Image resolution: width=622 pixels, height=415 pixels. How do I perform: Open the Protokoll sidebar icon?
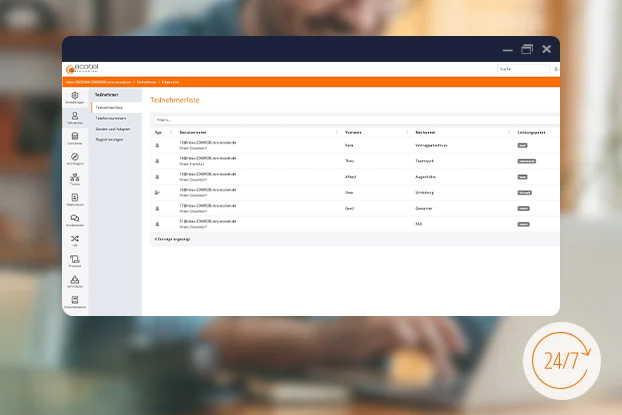75,261
